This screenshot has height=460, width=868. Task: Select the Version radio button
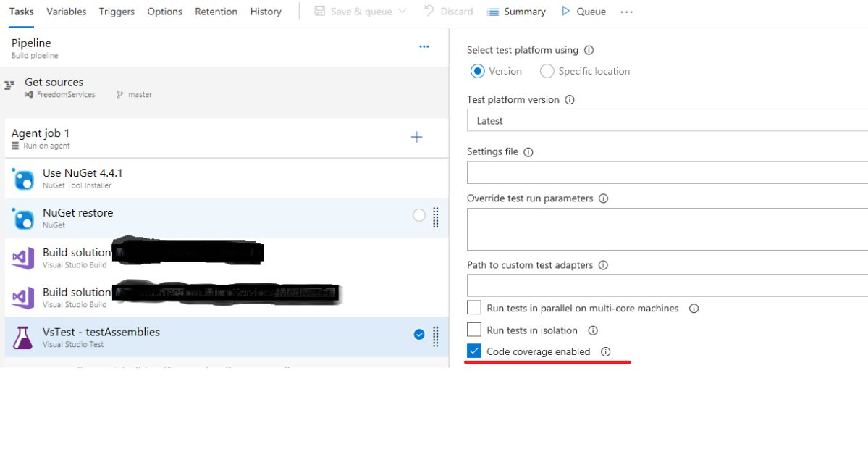point(477,71)
